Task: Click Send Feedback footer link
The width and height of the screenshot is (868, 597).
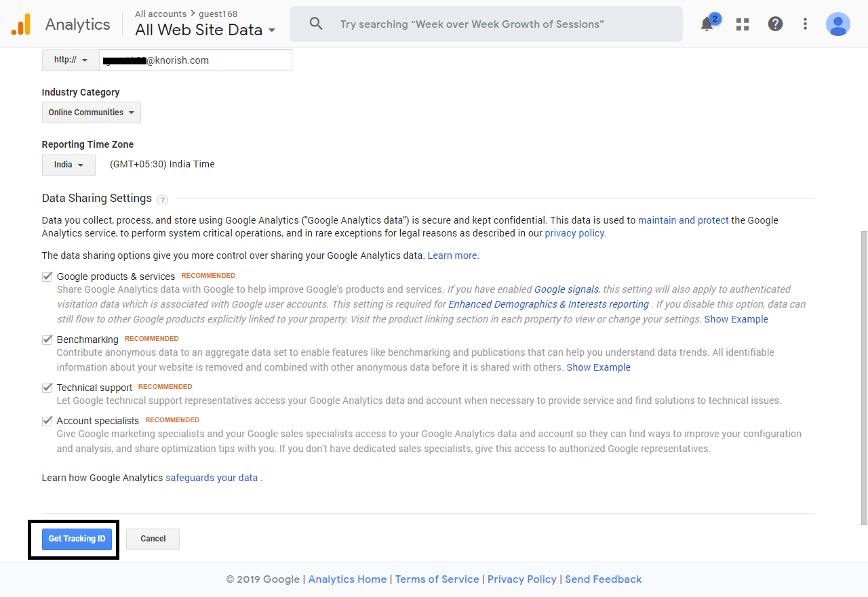Action: click(x=604, y=579)
